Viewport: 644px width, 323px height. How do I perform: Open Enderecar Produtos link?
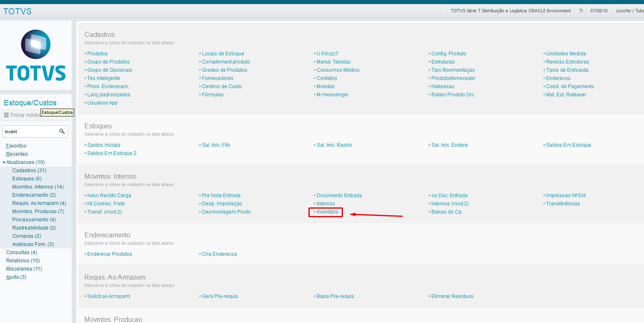[110, 254]
